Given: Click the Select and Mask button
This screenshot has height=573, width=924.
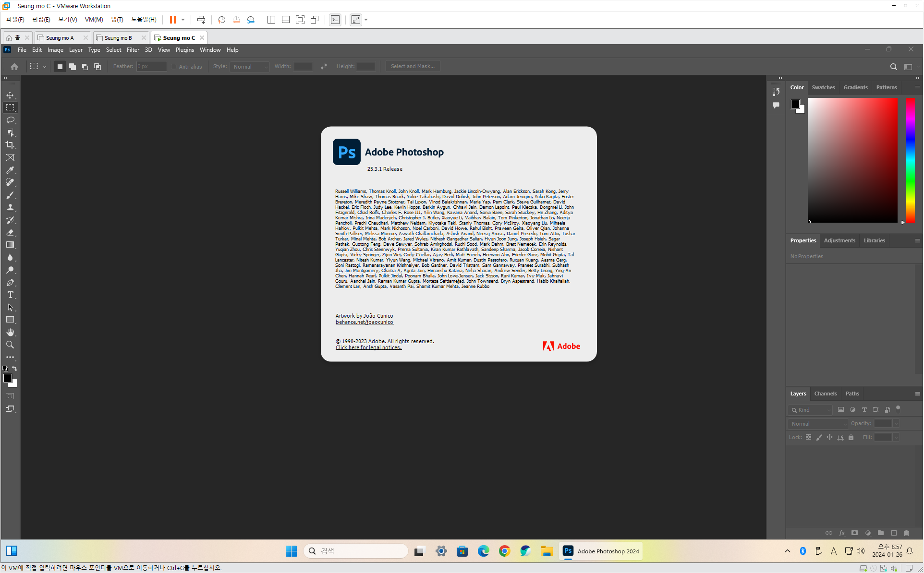Looking at the screenshot, I should click(x=413, y=66).
